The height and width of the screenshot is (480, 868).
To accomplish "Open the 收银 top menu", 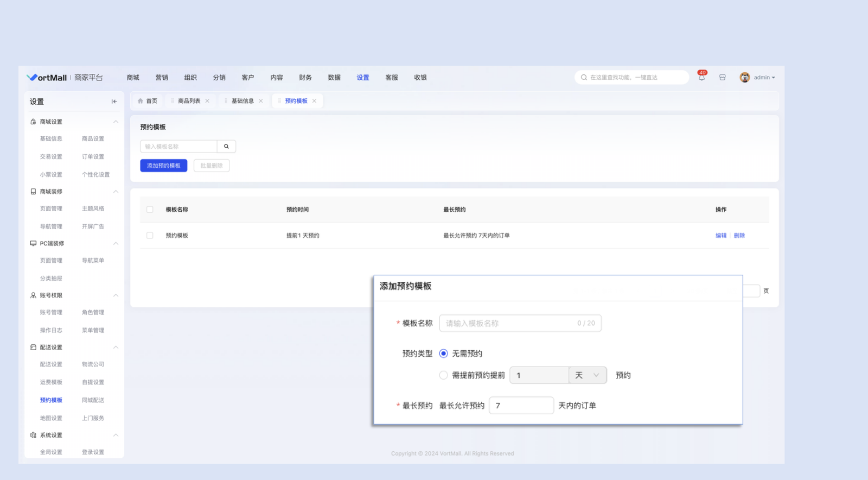I will [x=420, y=78].
